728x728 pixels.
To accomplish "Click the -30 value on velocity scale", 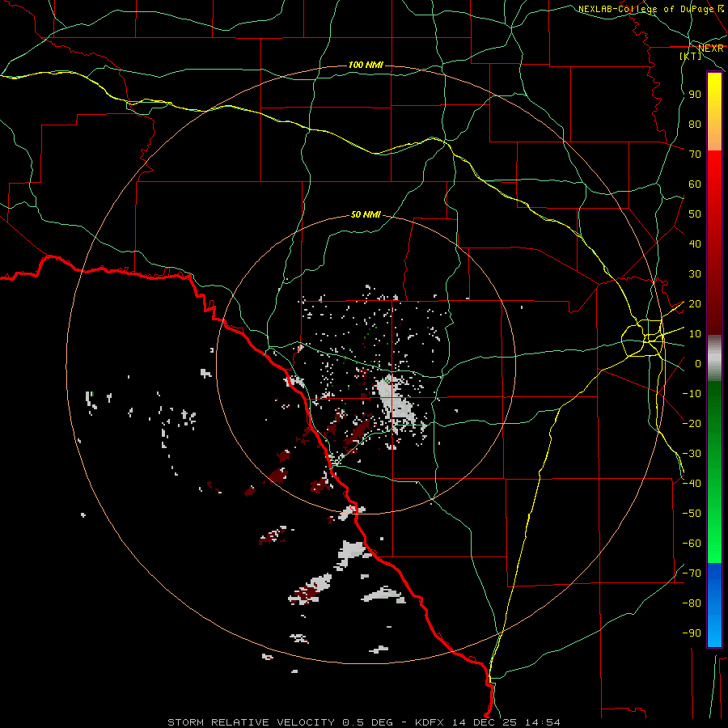I will (692, 454).
